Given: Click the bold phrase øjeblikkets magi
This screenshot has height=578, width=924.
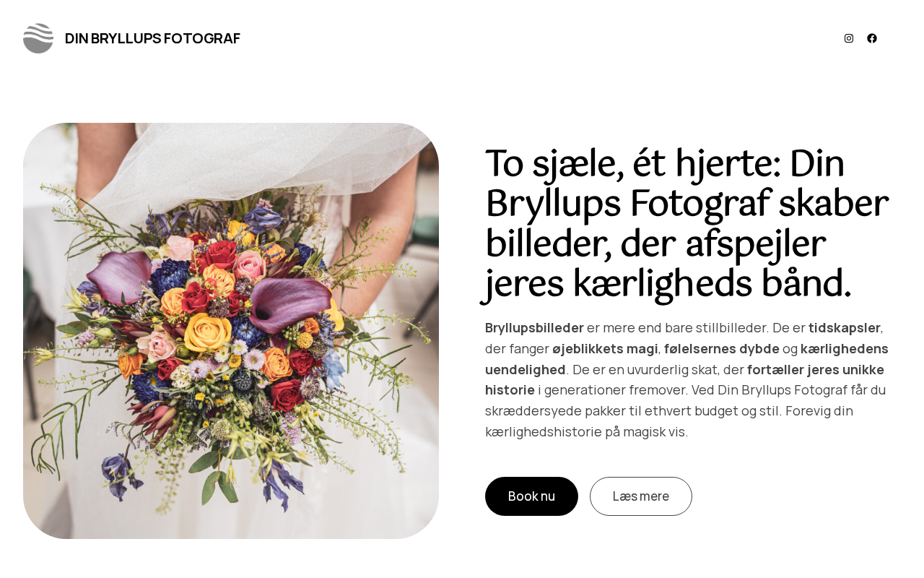Looking at the screenshot, I should click(x=605, y=348).
